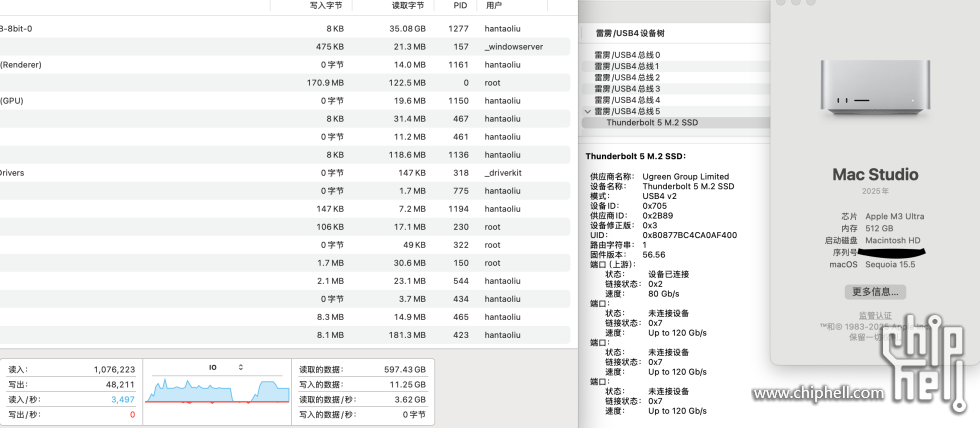Click the 170.9 MB written value
Image resolution: width=980 pixels, height=428 pixels.
[x=325, y=82]
